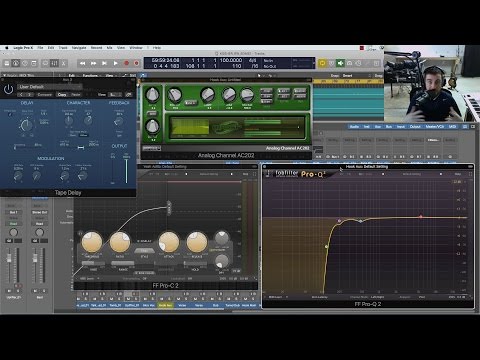Start playback with the Play button
This screenshot has height=360, width=480.
(x=115, y=63)
